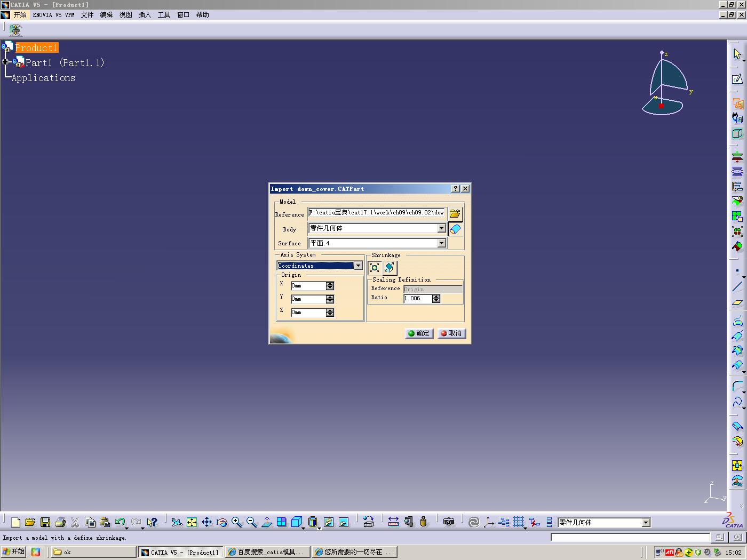This screenshot has width=747, height=560.
Task: Select the Rotate view icon
Action: point(221,522)
